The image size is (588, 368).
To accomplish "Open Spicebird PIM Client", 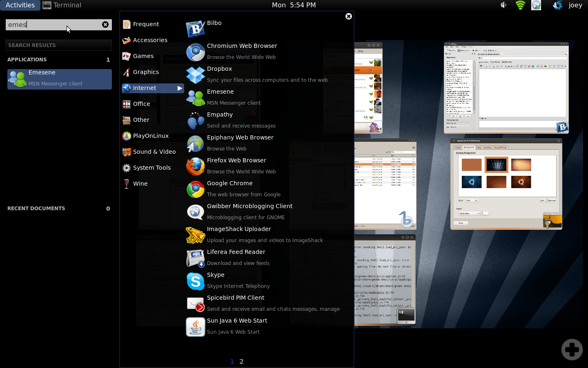I will coord(235,298).
